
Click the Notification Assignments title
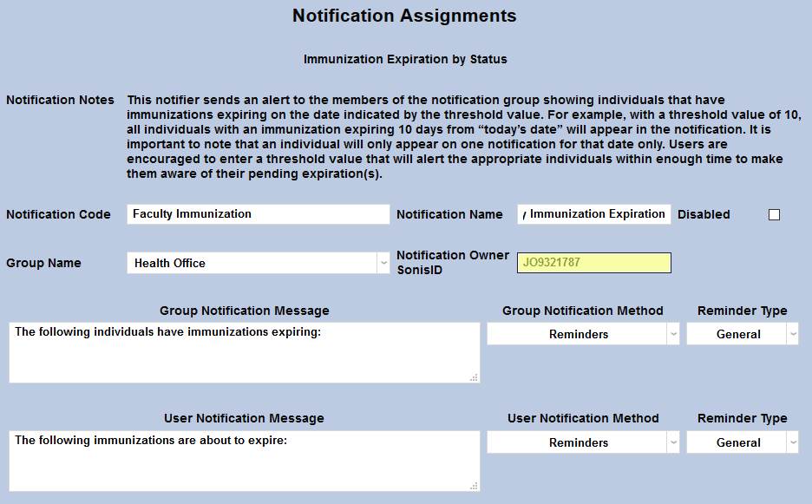pyautogui.click(x=404, y=16)
